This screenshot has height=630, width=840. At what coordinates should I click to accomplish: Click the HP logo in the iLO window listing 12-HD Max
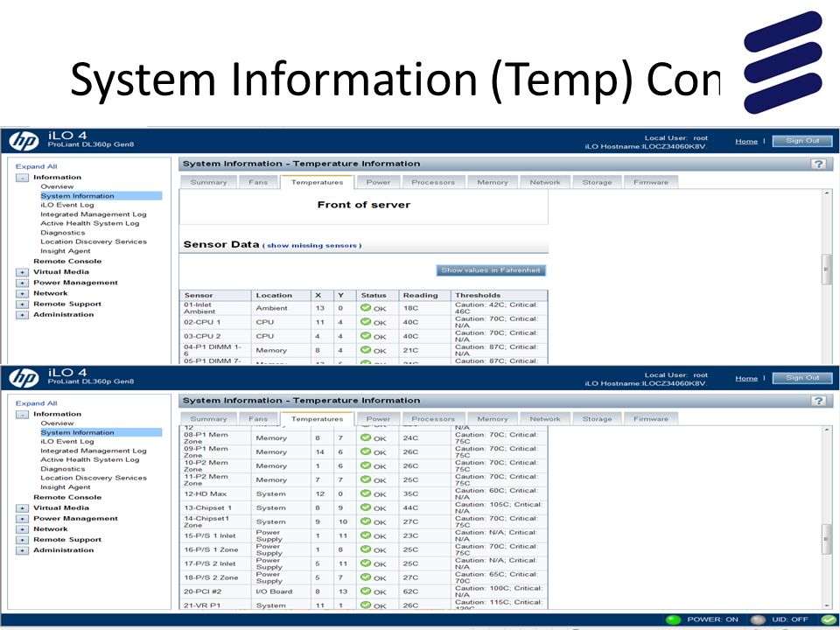[24, 378]
